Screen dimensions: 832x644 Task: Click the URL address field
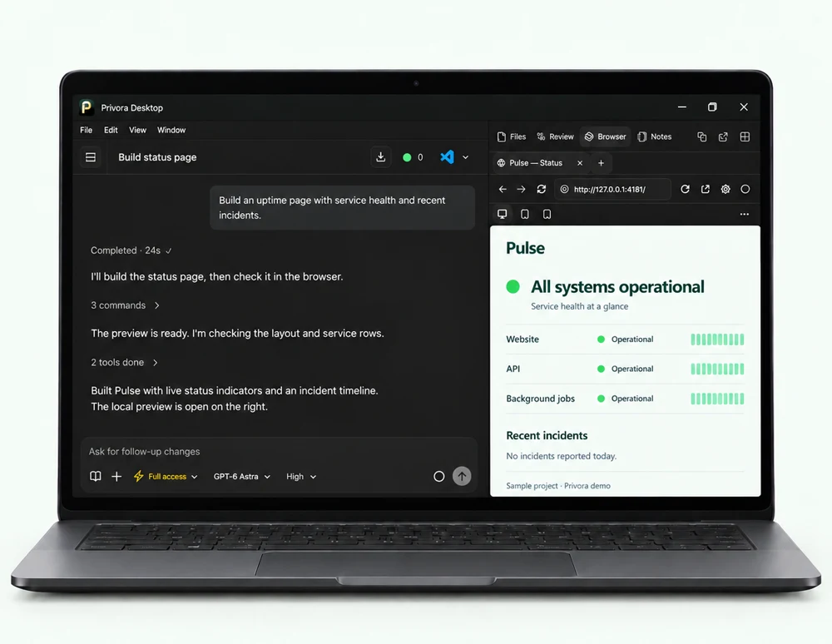[612, 190]
